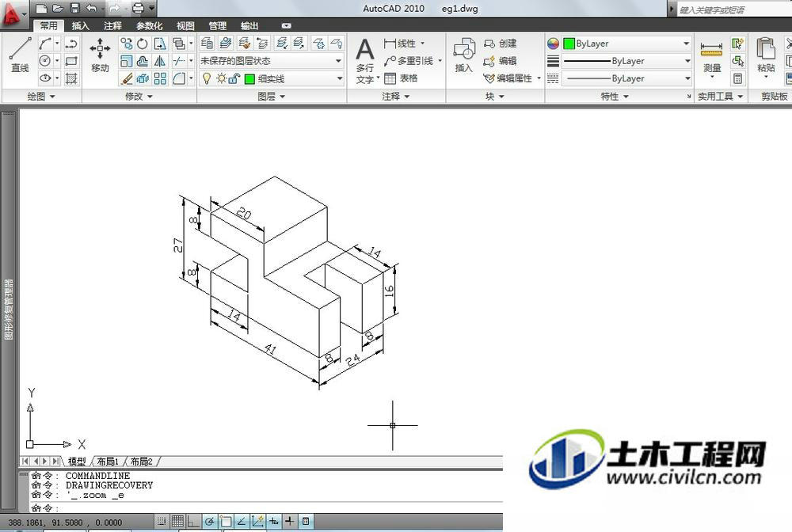
Task: Switch to the 注释 ribbon tab
Action: tap(112, 25)
